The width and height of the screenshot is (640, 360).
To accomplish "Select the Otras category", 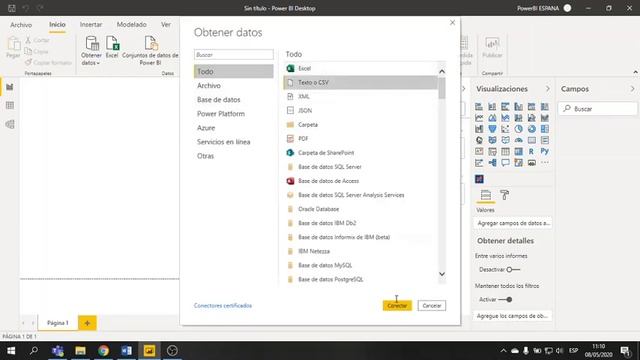I will click(233, 156).
